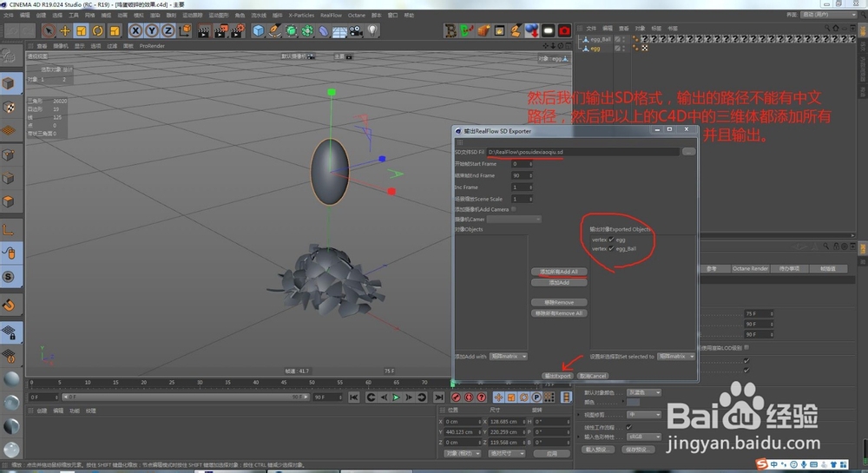Screen dimensions: 868x473
Task: Click the axis L-shape icon in left sidebar
Action: point(9,230)
